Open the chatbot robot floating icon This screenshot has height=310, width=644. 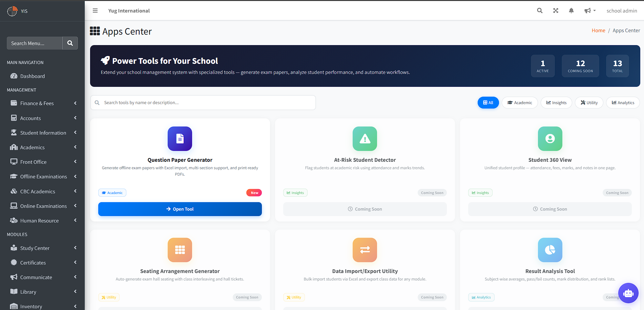click(x=628, y=293)
